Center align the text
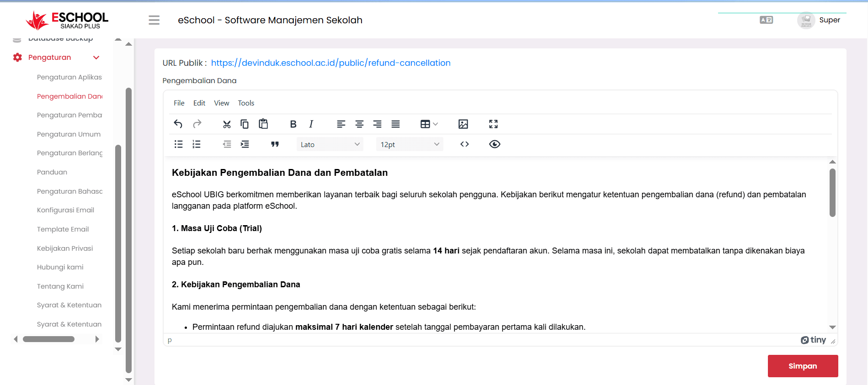Viewport: 868px width, 385px height. coord(359,124)
